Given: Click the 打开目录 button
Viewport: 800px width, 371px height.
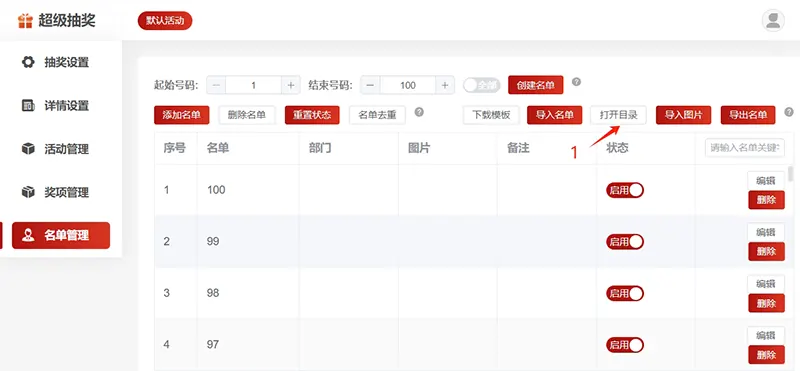Looking at the screenshot, I should [618, 115].
